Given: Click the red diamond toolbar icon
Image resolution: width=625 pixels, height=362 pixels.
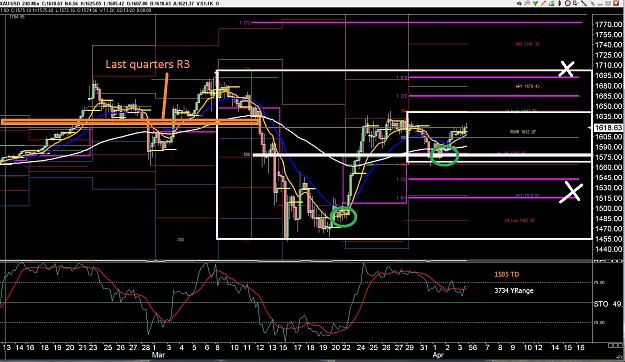Looking at the screenshot, I should (x=560, y=3).
